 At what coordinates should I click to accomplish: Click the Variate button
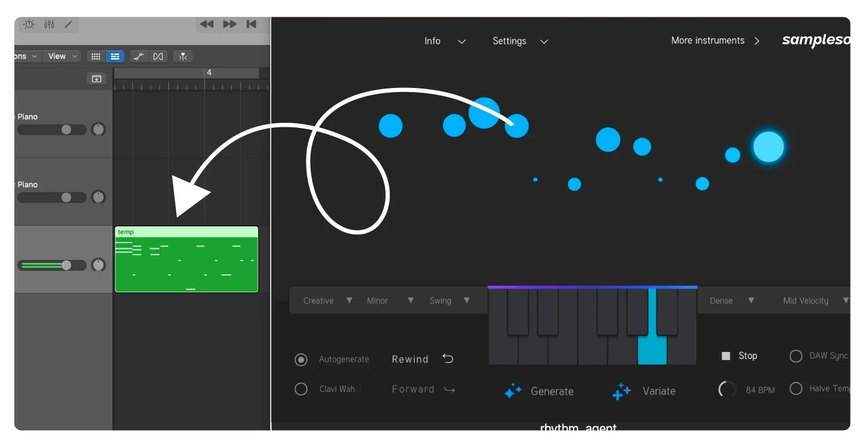pos(644,391)
